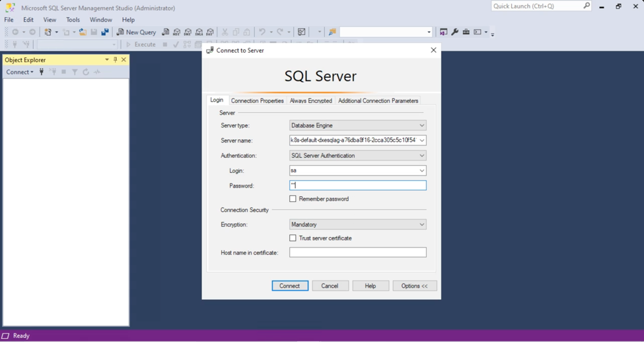This screenshot has height=342, width=644.
Task: Click the Disconnect plug icon in Object Explorer
Action: pyautogui.click(x=53, y=72)
